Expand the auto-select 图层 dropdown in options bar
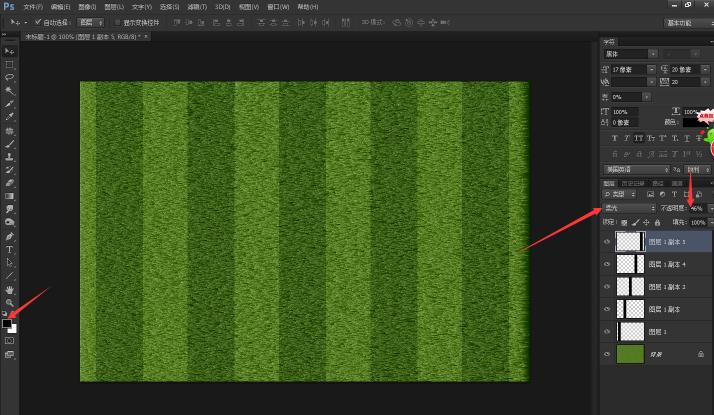The width and height of the screenshot is (714, 415). 90,21
